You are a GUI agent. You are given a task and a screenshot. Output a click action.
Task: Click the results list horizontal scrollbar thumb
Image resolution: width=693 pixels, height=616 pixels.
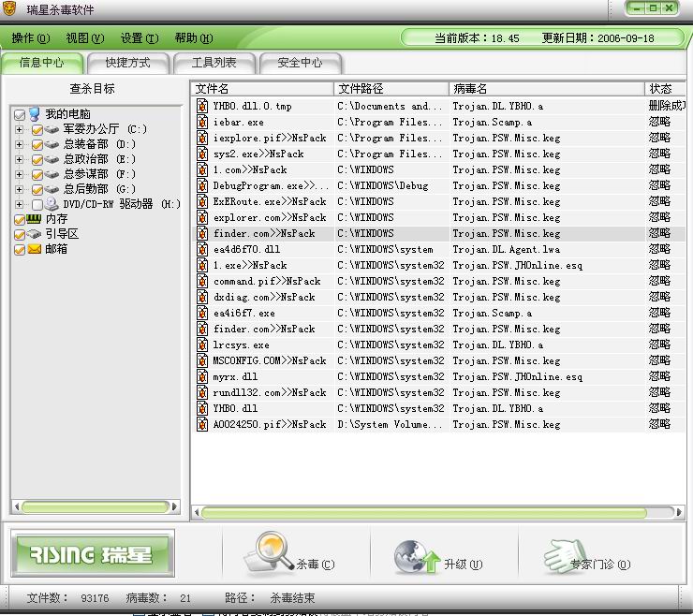(x=424, y=513)
